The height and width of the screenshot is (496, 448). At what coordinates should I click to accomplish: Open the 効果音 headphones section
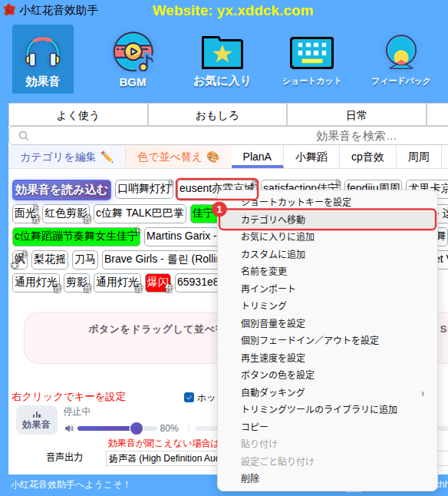point(43,59)
